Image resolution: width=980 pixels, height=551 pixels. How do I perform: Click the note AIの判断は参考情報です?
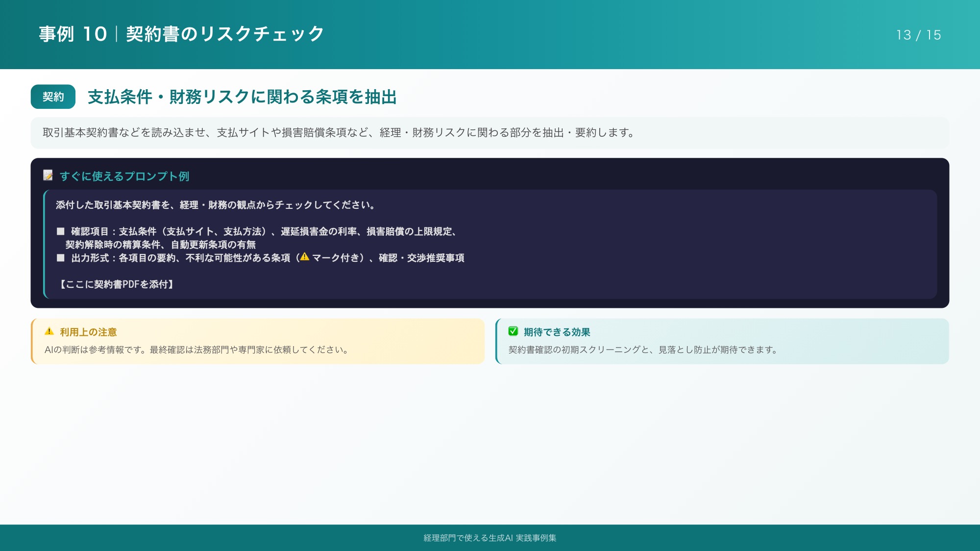tap(196, 350)
